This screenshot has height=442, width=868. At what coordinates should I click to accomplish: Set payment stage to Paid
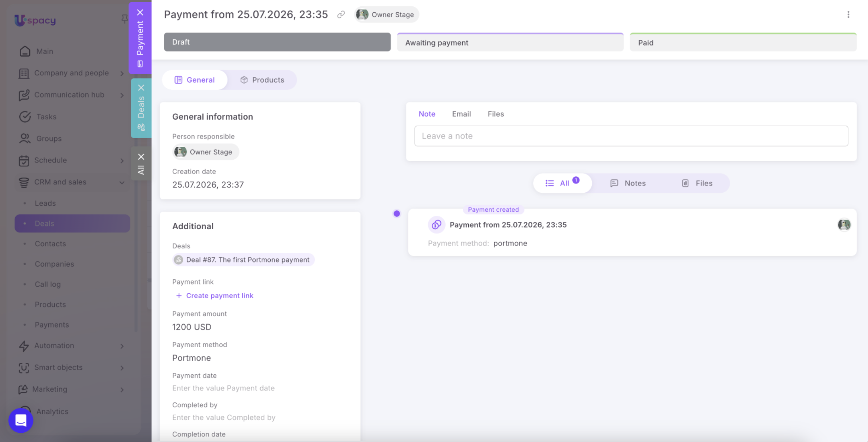tap(743, 42)
